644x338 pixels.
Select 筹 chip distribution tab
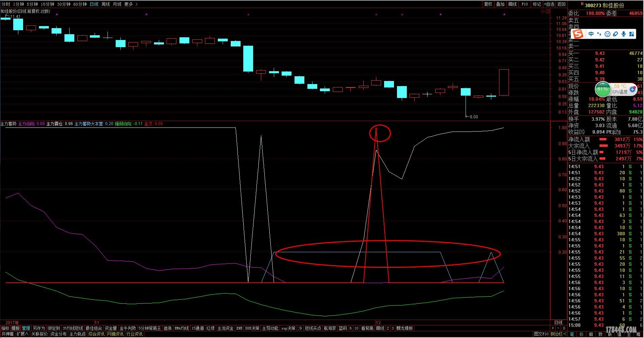click(x=638, y=334)
